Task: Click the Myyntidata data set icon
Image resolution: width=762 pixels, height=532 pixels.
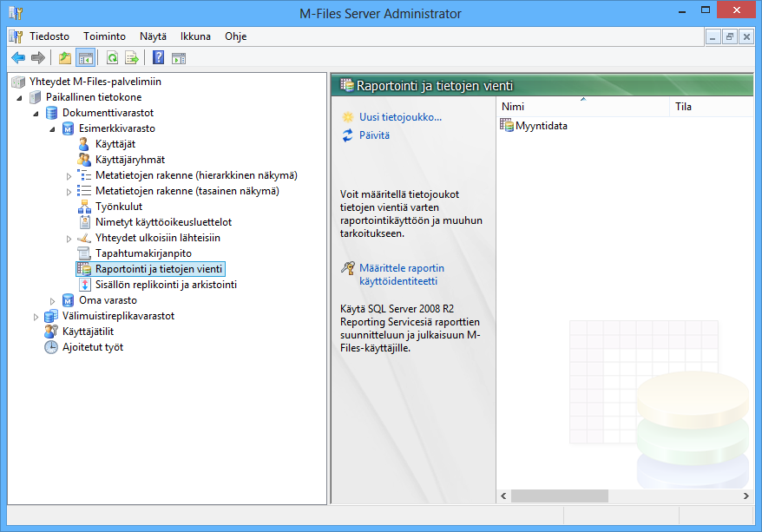Action: coord(507,125)
